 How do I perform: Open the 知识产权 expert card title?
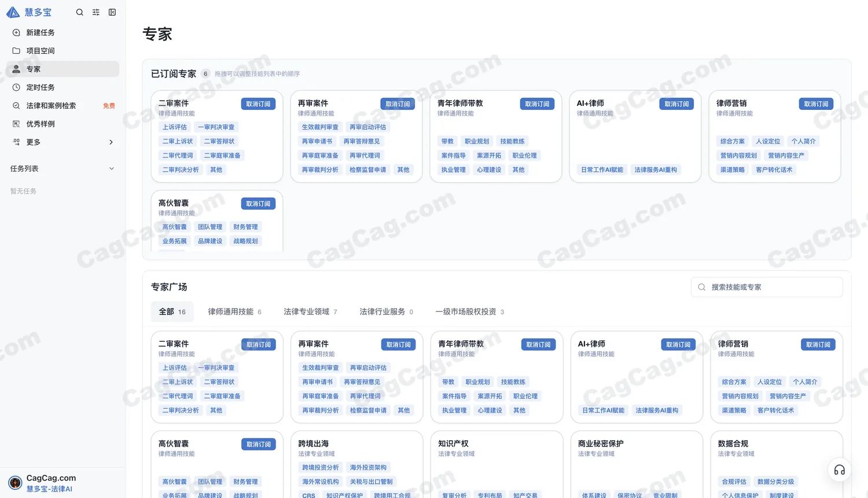click(x=453, y=444)
